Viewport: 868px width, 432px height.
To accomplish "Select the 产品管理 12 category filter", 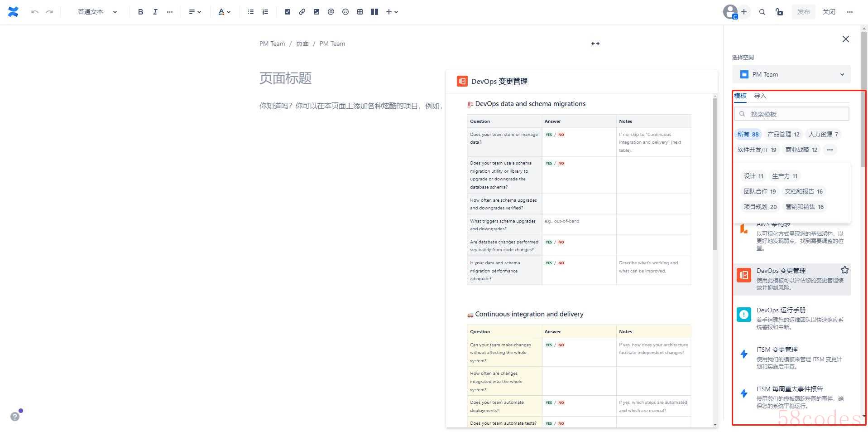I will pos(783,134).
